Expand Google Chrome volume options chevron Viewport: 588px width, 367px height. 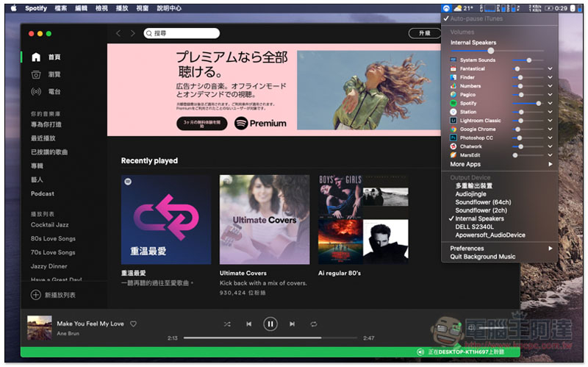pos(550,129)
